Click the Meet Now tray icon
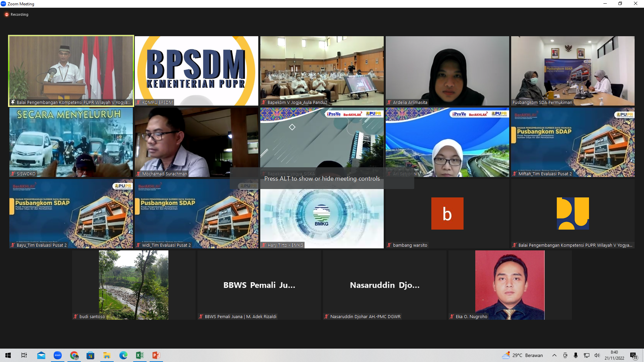 pyautogui.click(x=565, y=355)
